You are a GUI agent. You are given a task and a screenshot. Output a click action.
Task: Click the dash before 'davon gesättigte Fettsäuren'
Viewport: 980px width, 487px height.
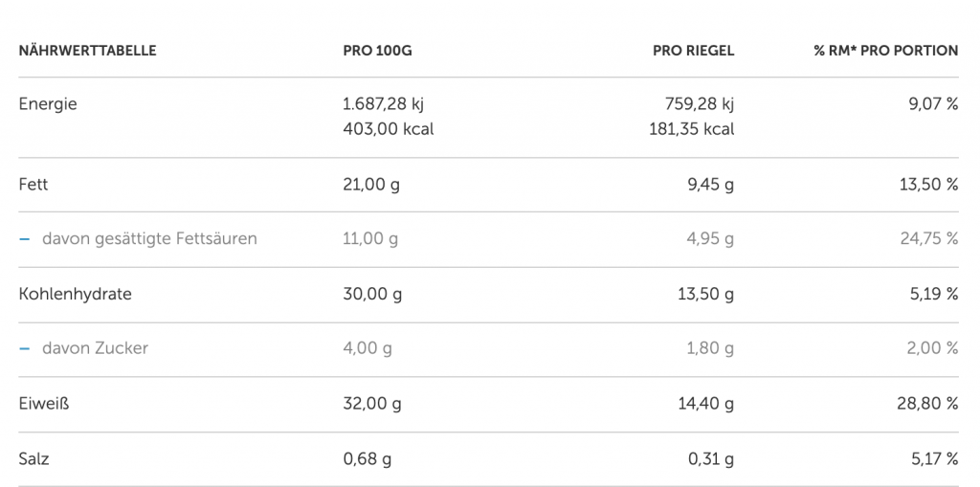coord(24,239)
